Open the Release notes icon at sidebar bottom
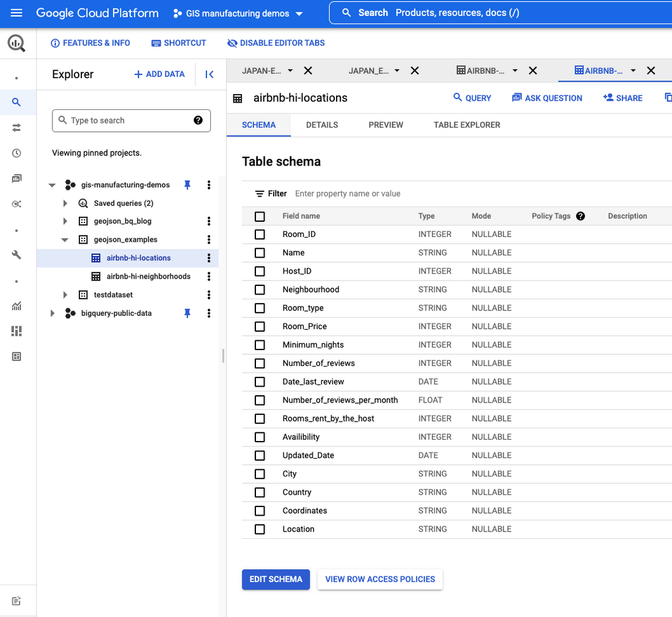Viewport: 672px width, 617px height. point(16,601)
